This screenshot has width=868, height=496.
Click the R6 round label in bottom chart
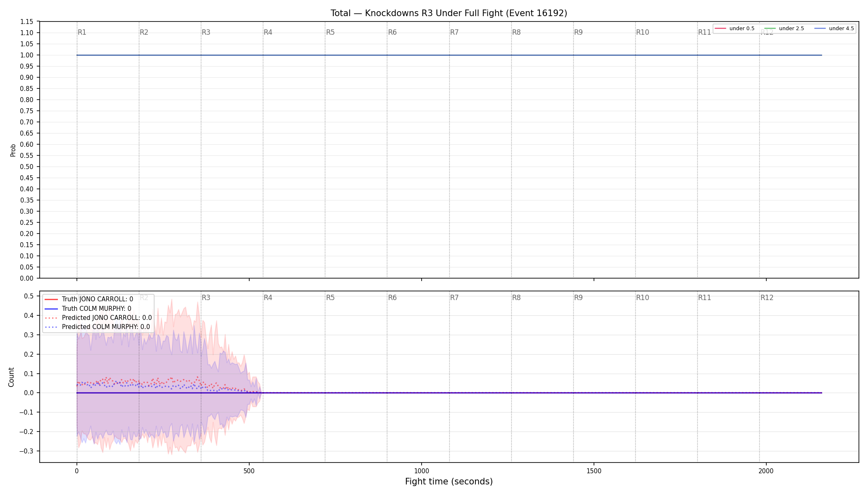tap(392, 298)
